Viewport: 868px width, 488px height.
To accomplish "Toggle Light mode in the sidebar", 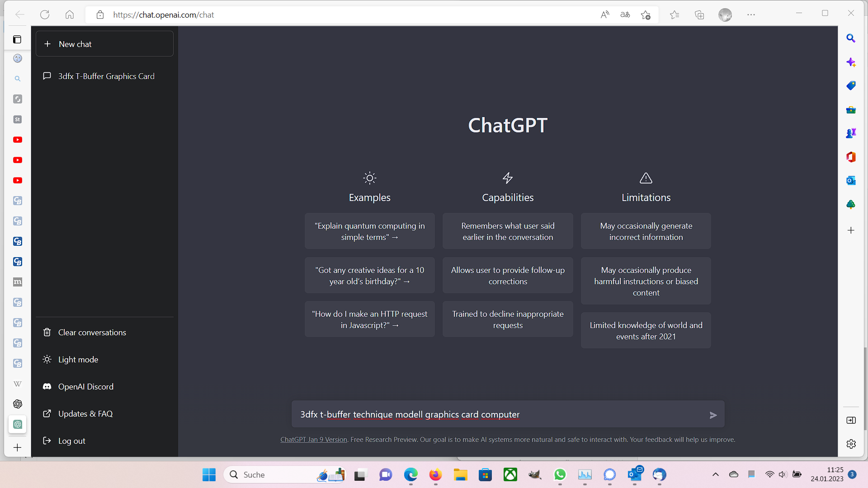I will (x=78, y=360).
